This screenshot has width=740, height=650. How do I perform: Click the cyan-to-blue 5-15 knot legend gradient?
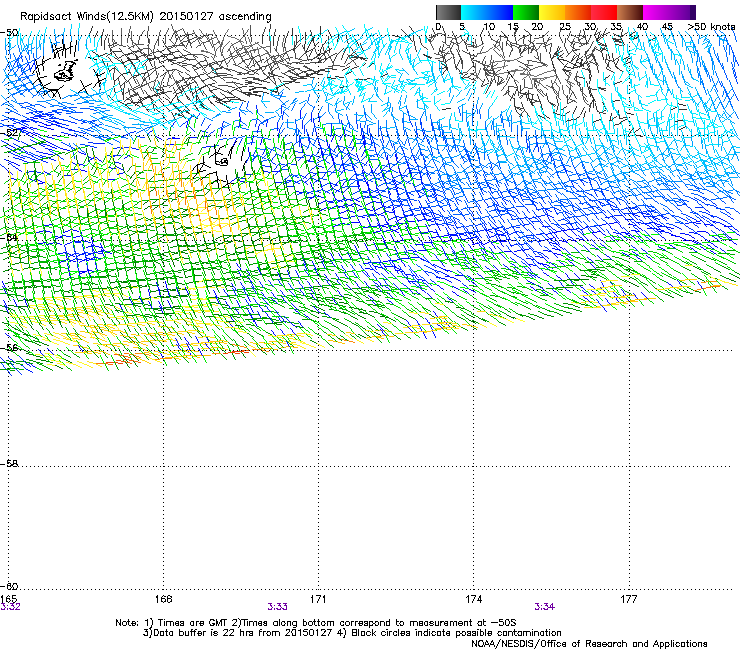pyautogui.click(x=487, y=12)
